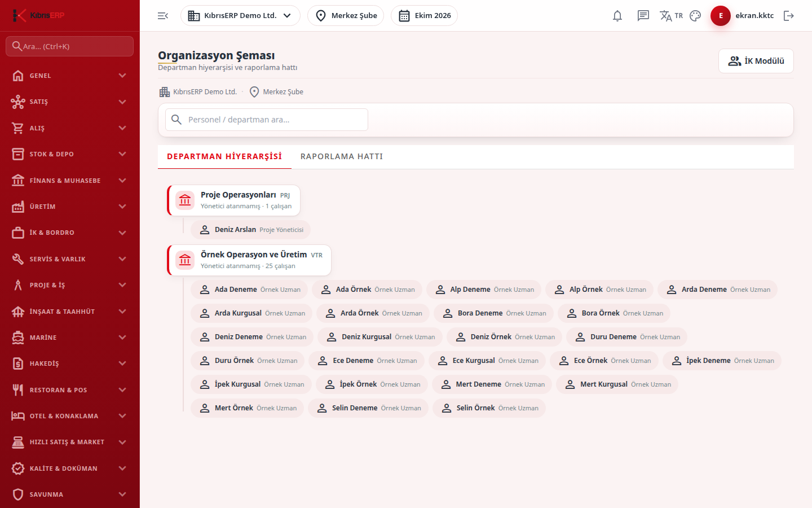Open the messages chat icon
This screenshot has height=508, width=812.
tap(643, 16)
